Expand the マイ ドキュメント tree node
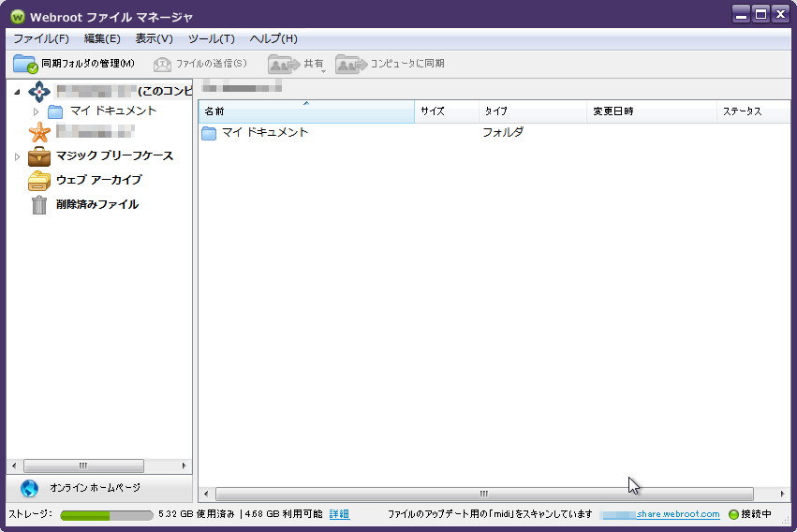This screenshot has height=532, width=797. tap(36, 111)
